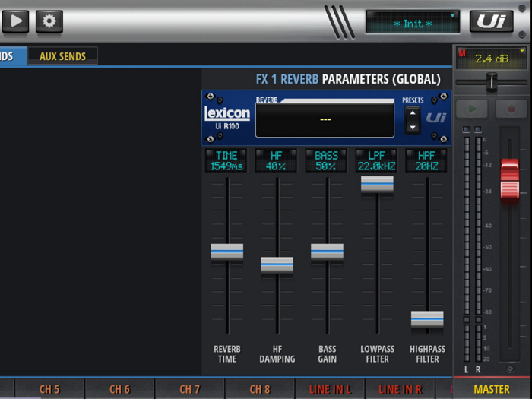Click the BASS 50% value display

[x=326, y=160]
